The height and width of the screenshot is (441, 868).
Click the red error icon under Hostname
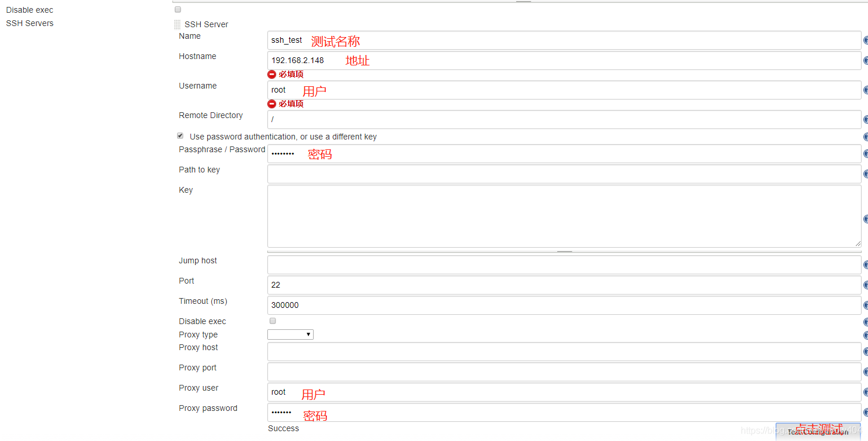pyautogui.click(x=271, y=74)
